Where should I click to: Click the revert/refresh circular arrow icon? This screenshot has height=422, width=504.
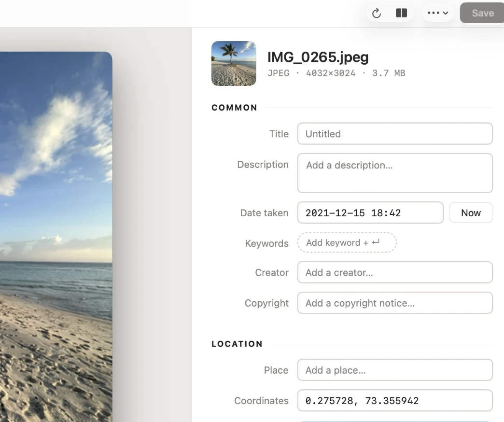point(377,13)
